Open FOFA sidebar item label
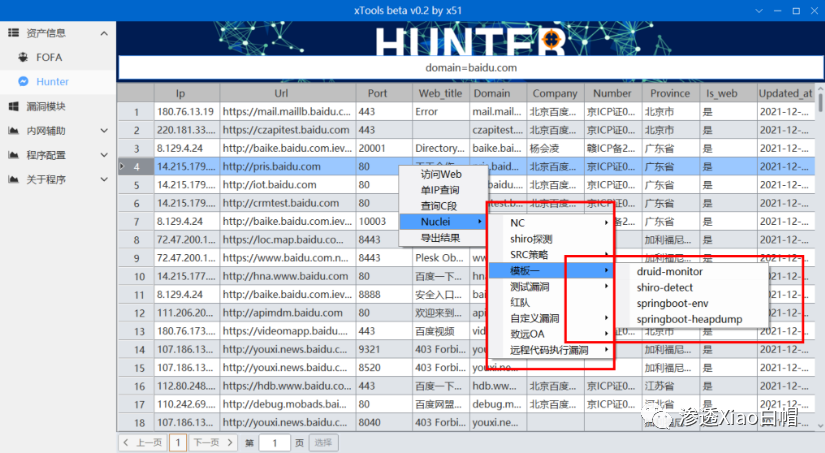The image size is (825, 453). (49, 57)
